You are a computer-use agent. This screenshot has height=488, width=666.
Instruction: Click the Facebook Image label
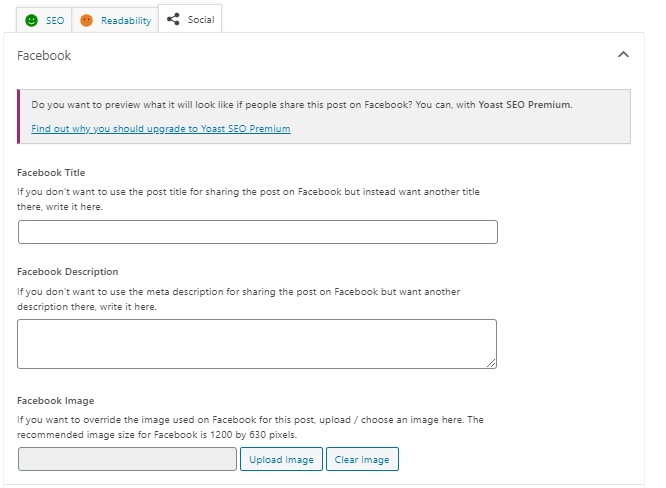click(56, 401)
